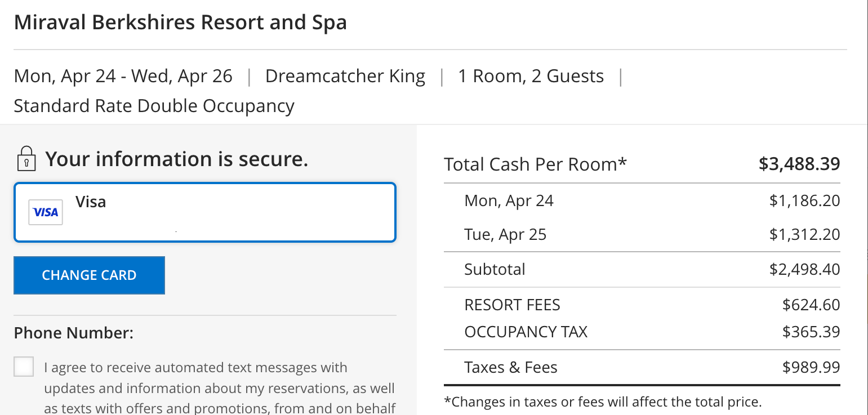Click the Phone Number label
This screenshot has height=415, width=868.
tap(73, 333)
